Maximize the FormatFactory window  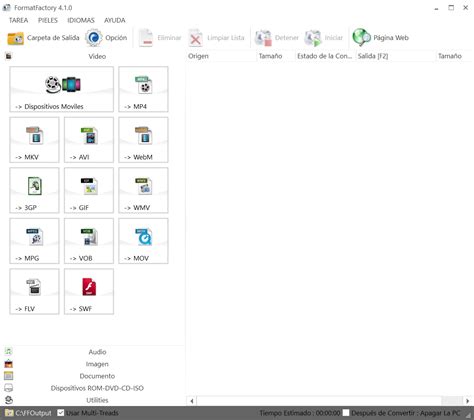click(451, 8)
